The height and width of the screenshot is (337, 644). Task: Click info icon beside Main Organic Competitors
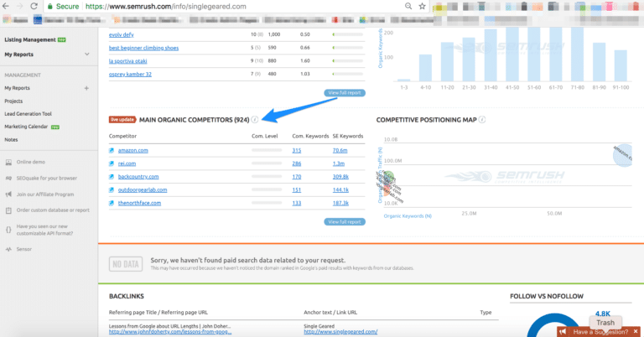pyautogui.click(x=255, y=119)
